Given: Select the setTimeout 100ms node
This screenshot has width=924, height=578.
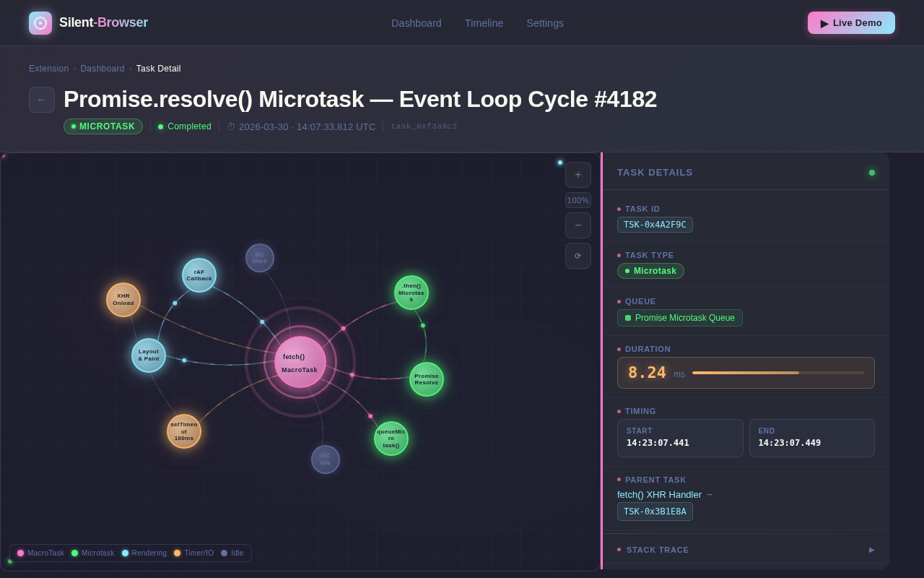Looking at the screenshot, I should pyautogui.click(x=184, y=431).
